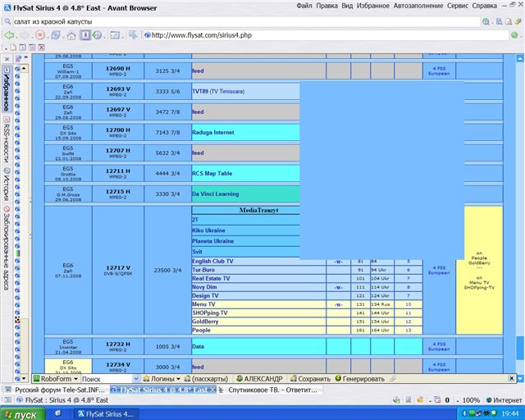Expand the back button history dropdown
Image resolution: width=525 pixels, height=420 pixels.
pos(16,37)
